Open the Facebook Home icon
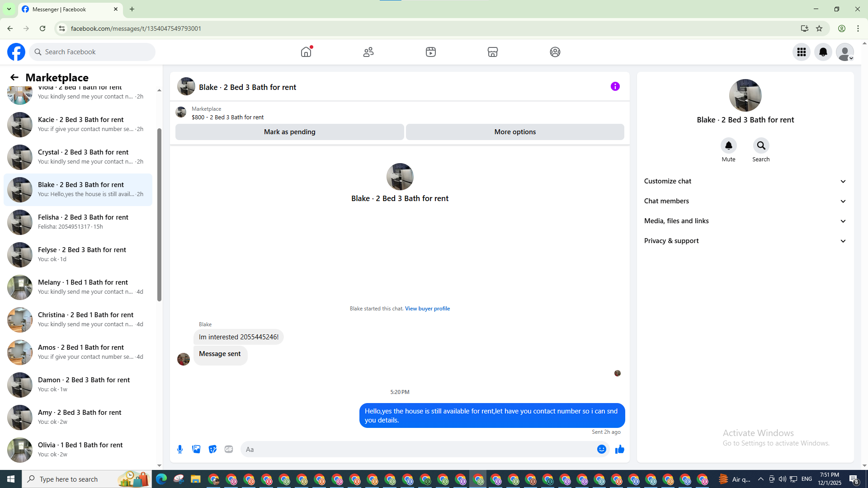 pos(306,52)
